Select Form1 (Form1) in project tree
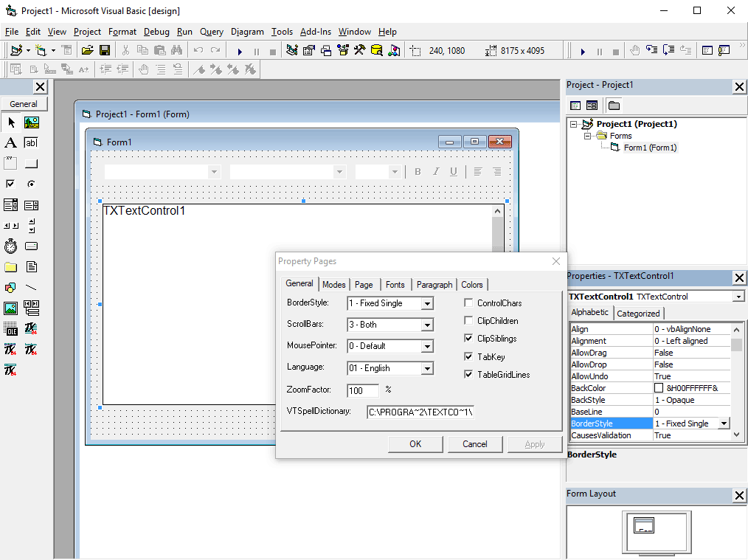Viewport: 748px width, 560px height. point(650,148)
